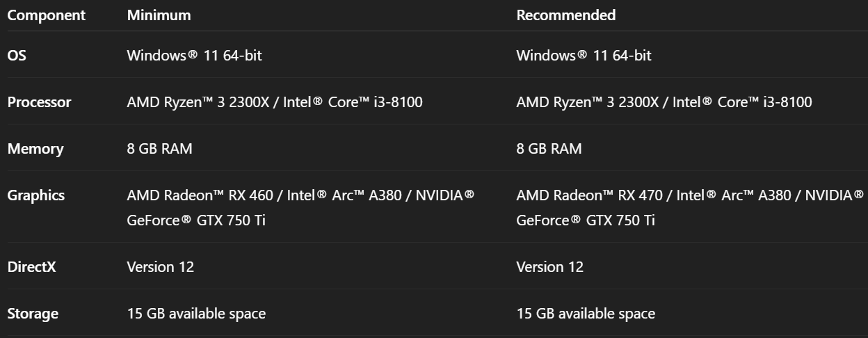The width and height of the screenshot is (868, 338).
Task: Select the Radeon RX 470 graphics cell
Action: 689,207
